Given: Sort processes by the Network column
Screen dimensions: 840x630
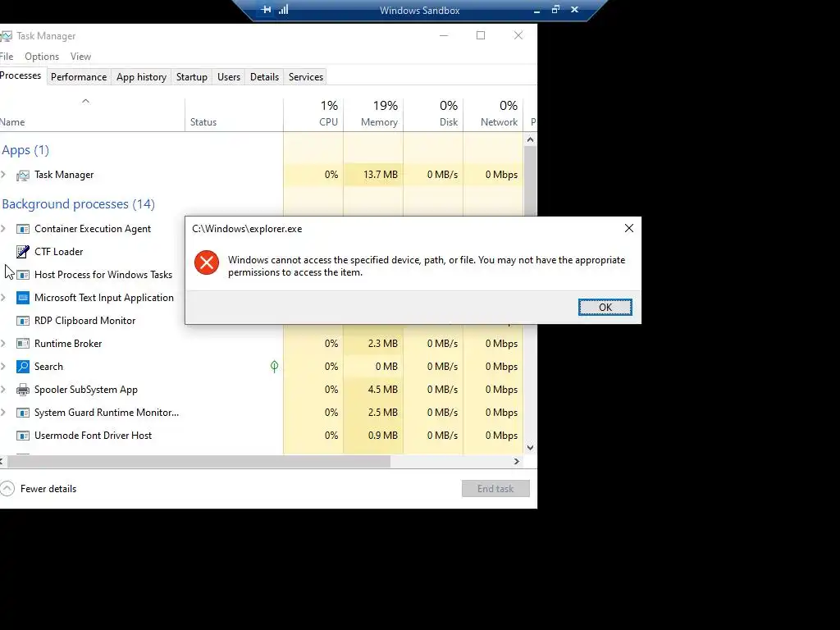Looking at the screenshot, I should pyautogui.click(x=493, y=114).
